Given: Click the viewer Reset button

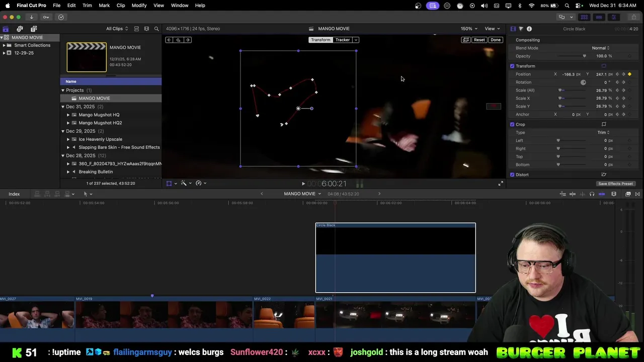Looking at the screenshot, I should pyautogui.click(x=479, y=40).
